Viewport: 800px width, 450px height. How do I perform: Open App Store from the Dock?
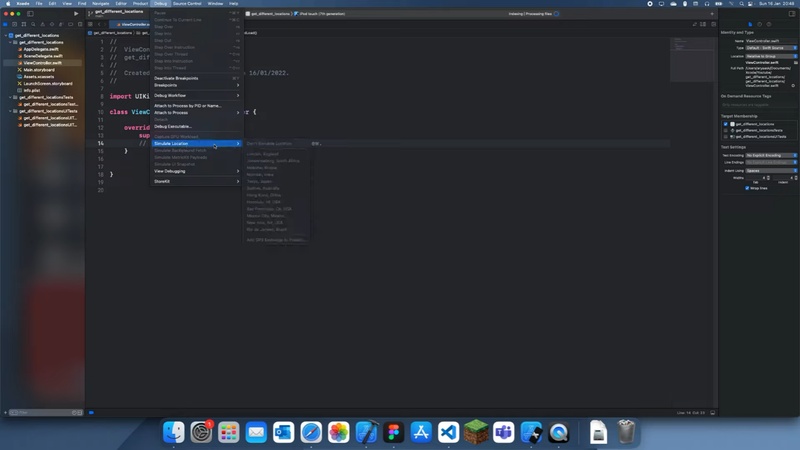(421, 432)
